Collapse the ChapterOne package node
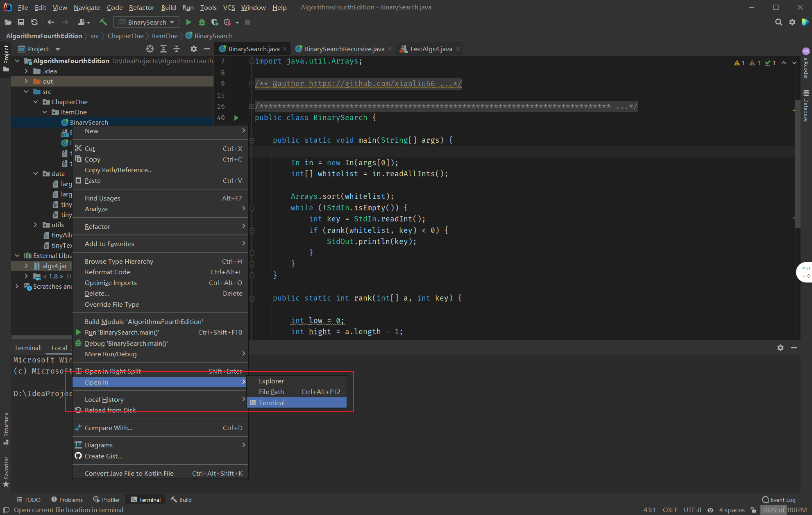Screen dimensions: 812x515 (36, 102)
